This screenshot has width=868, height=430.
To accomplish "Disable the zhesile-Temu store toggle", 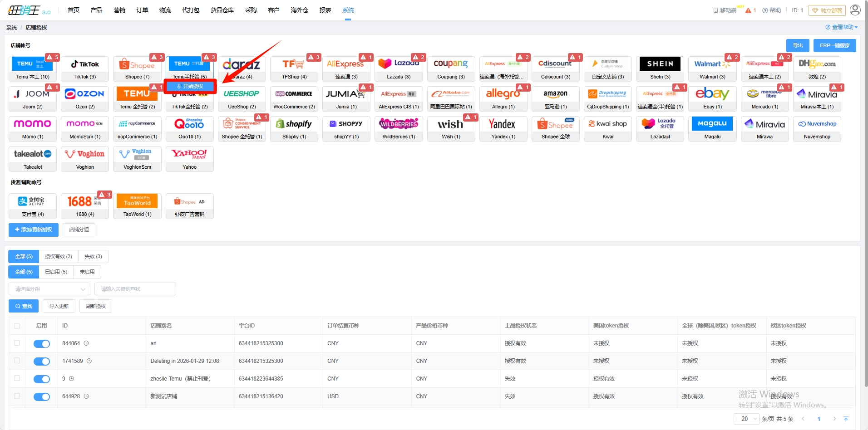I will [42, 379].
